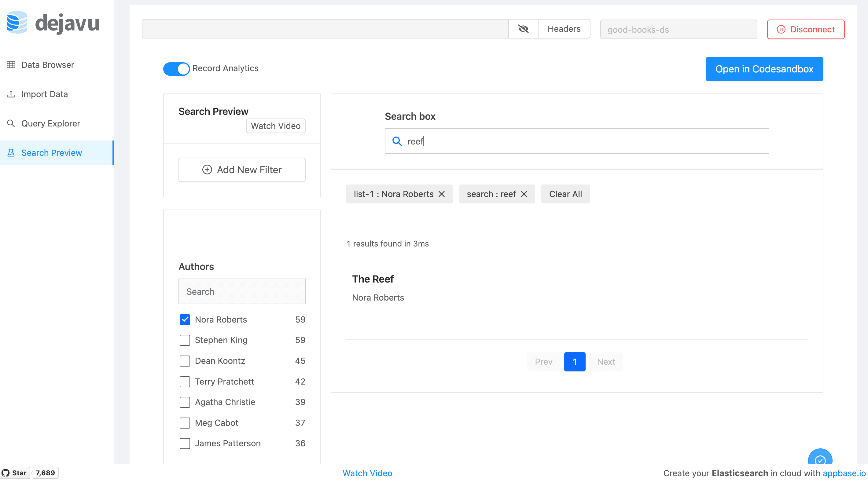Click the Authors search field
Viewport: 868px width, 482px height.
coord(241,291)
